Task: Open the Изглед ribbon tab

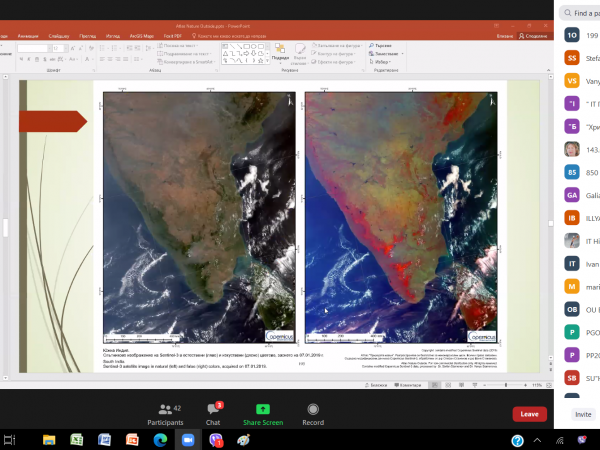Action: (113, 36)
